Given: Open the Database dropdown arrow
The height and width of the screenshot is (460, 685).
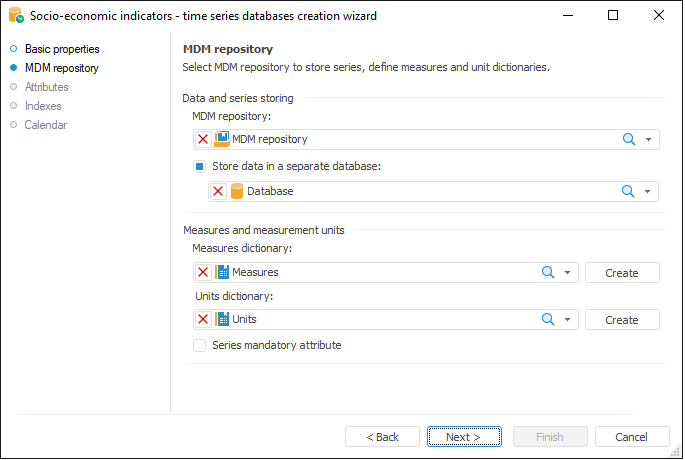Looking at the screenshot, I should coord(648,191).
